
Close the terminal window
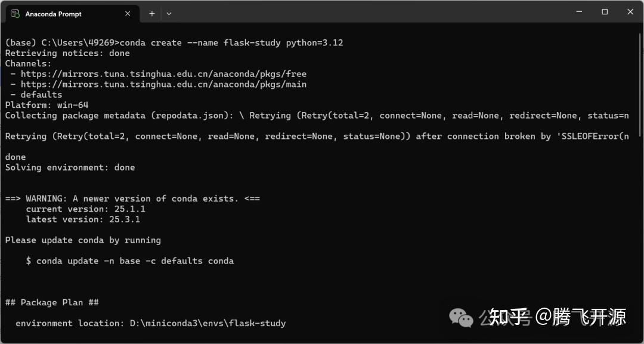point(630,12)
